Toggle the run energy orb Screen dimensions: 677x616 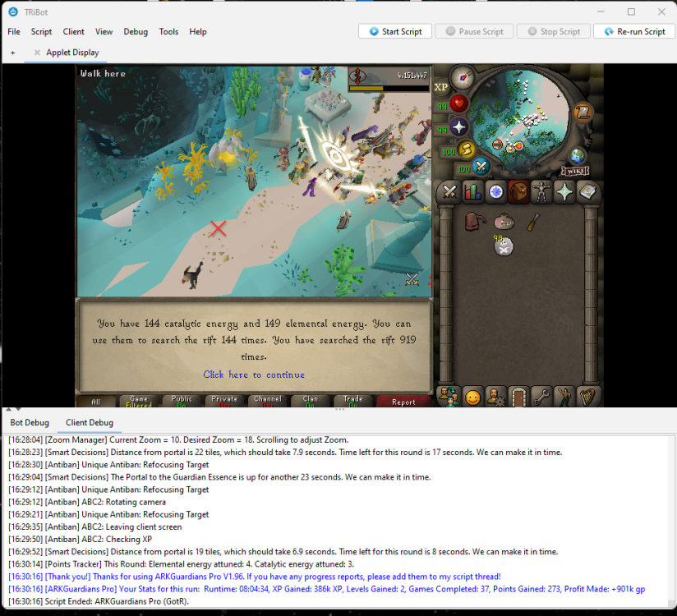[x=467, y=149]
